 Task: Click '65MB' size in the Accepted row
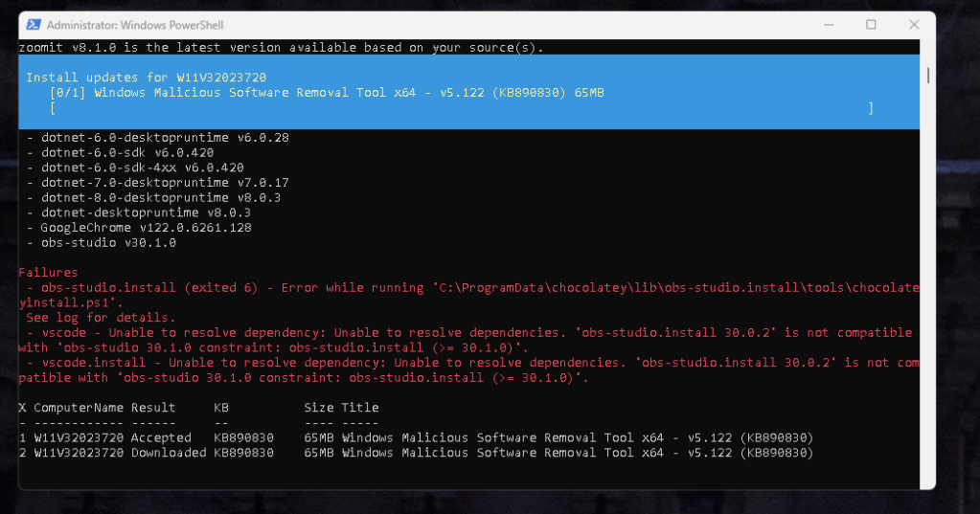click(x=319, y=437)
